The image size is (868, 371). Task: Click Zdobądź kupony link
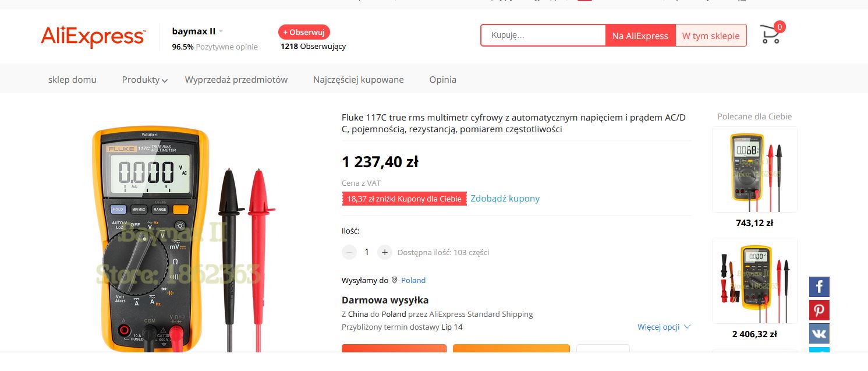[x=505, y=199]
